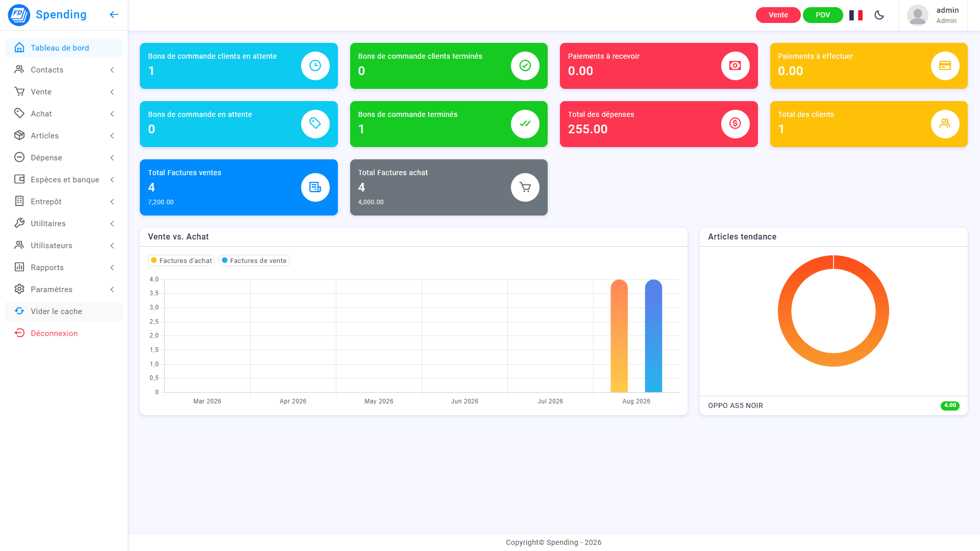Expand the Contacts menu chevron
The width and height of the screenshot is (980, 551).
[x=112, y=70]
